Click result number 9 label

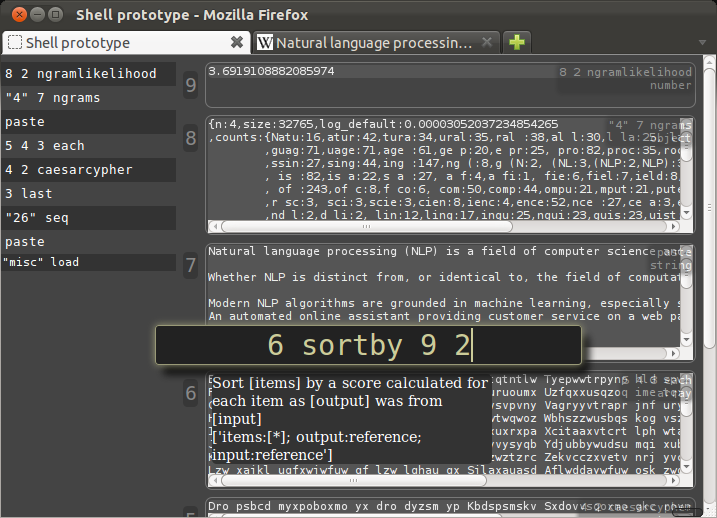(x=191, y=85)
